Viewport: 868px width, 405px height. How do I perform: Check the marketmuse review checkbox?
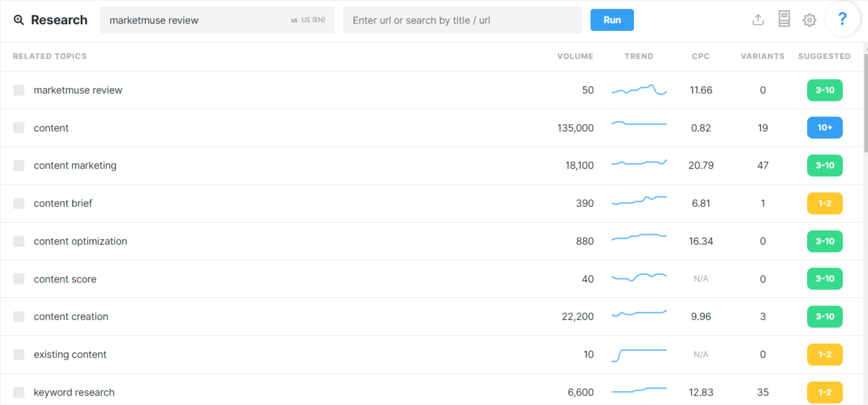19,90
